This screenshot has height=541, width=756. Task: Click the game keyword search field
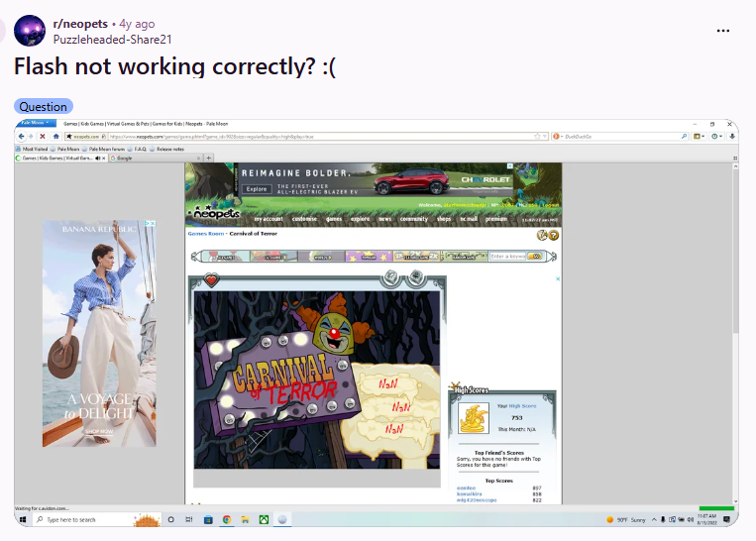[507, 256]
